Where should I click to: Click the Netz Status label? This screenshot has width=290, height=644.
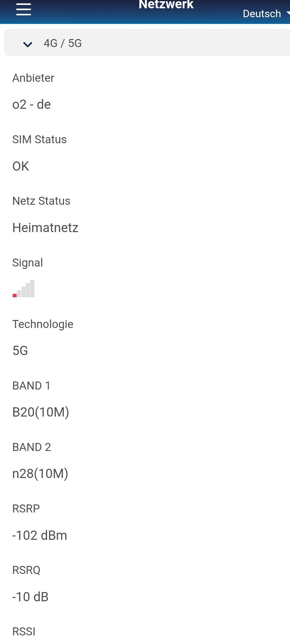[x=41, y=201]
